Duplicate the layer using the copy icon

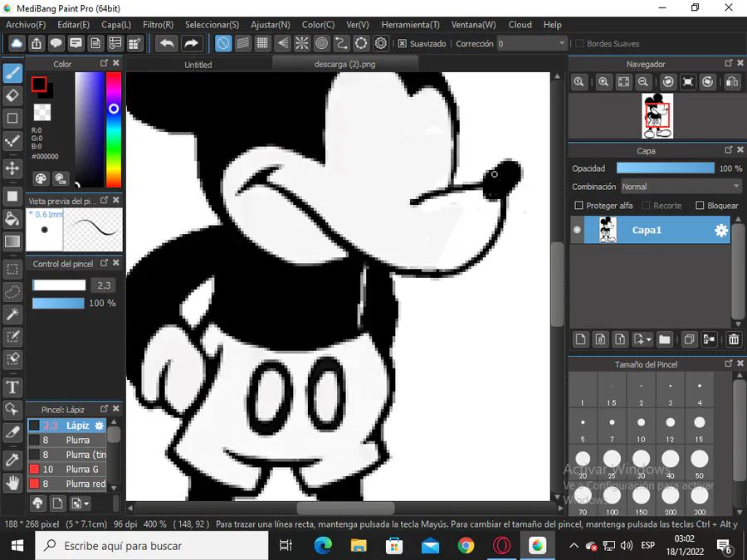(x=689, y=339)
